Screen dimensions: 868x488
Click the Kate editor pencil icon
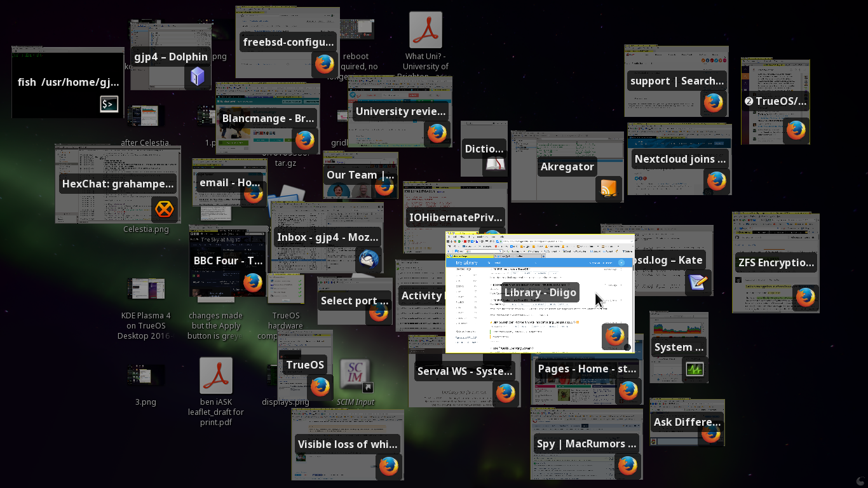(698, 281)
